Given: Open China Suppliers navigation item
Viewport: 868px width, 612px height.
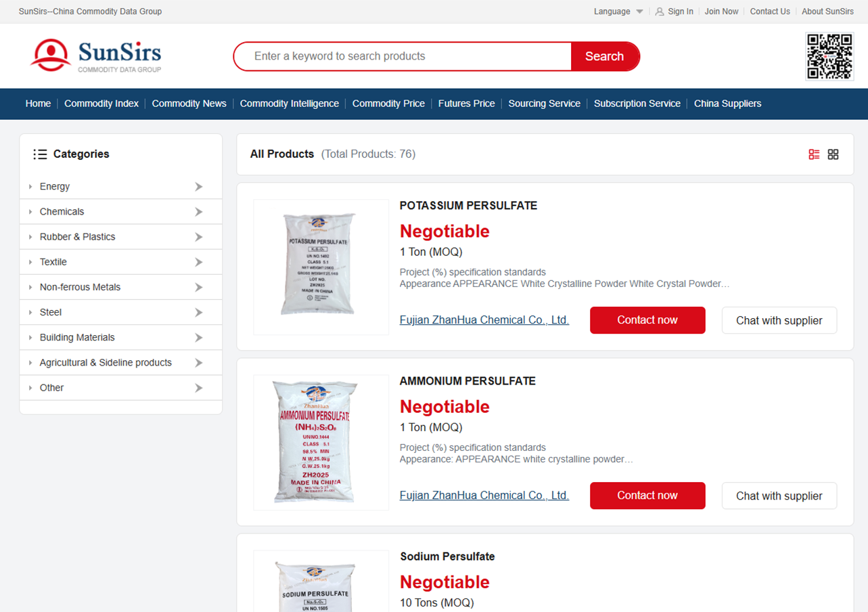Looking at the screenshot, I should 727,104.
